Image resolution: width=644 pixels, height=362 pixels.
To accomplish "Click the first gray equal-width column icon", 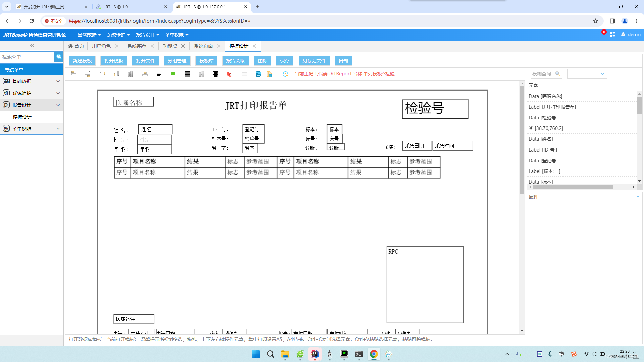I will 130,74.
